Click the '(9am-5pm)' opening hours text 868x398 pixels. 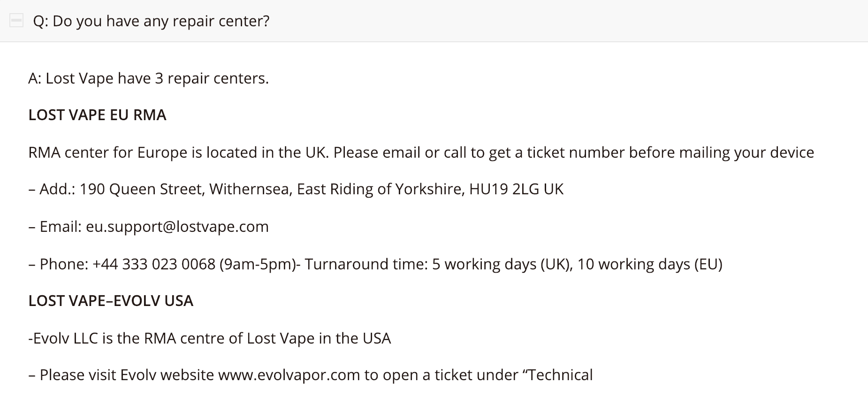tap(258, 264)
